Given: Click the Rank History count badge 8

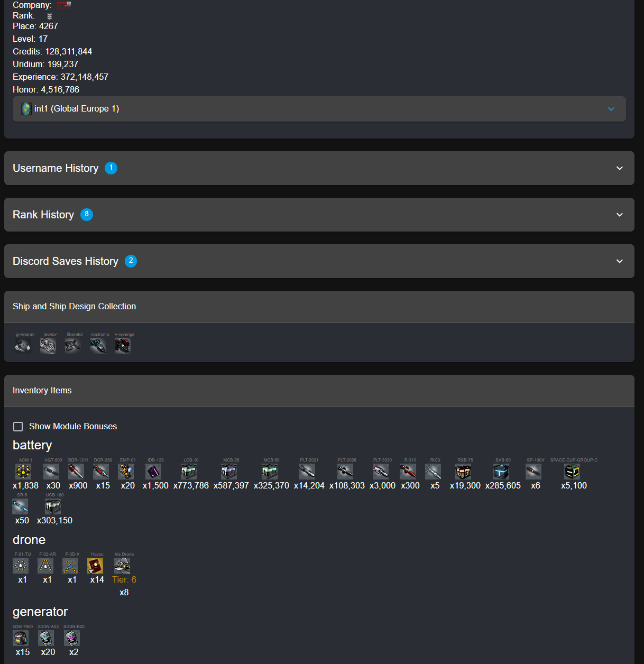Looking at the screenshot, I should pyautogui.click(x=87, y=215).
